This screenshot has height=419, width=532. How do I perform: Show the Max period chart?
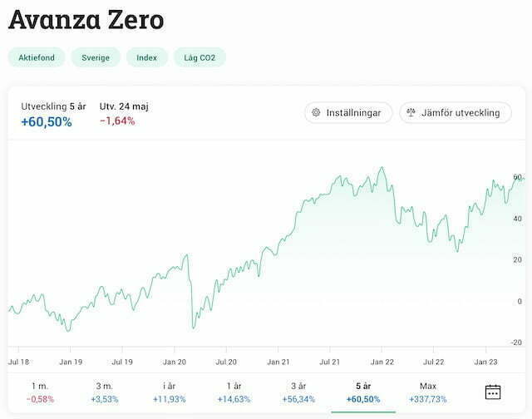[428, 392]
